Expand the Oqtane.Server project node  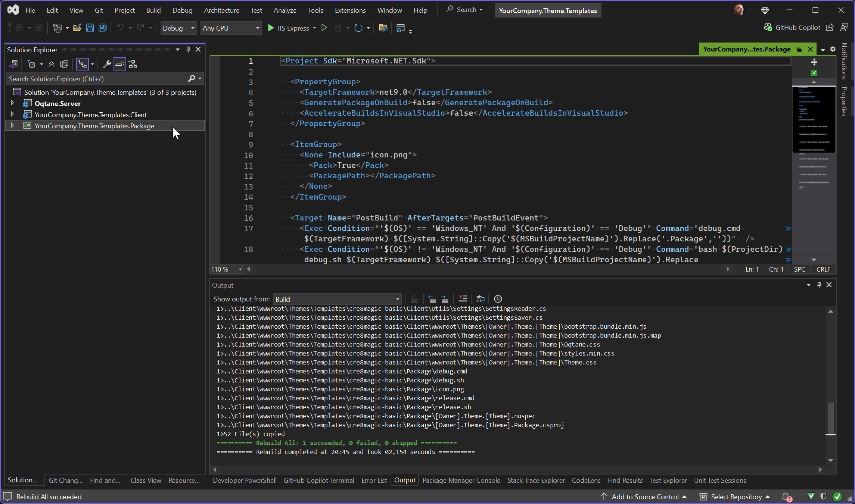[12, 103]
